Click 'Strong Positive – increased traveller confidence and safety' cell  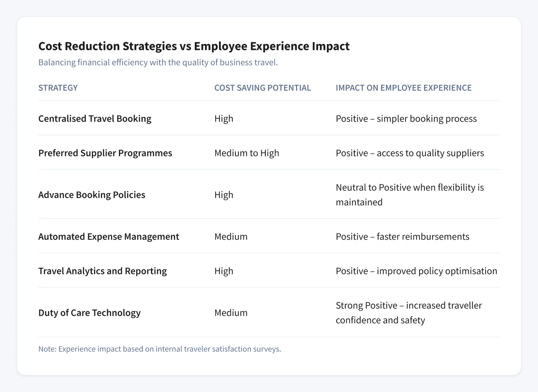pyautogui.click(x=409, y=313)
